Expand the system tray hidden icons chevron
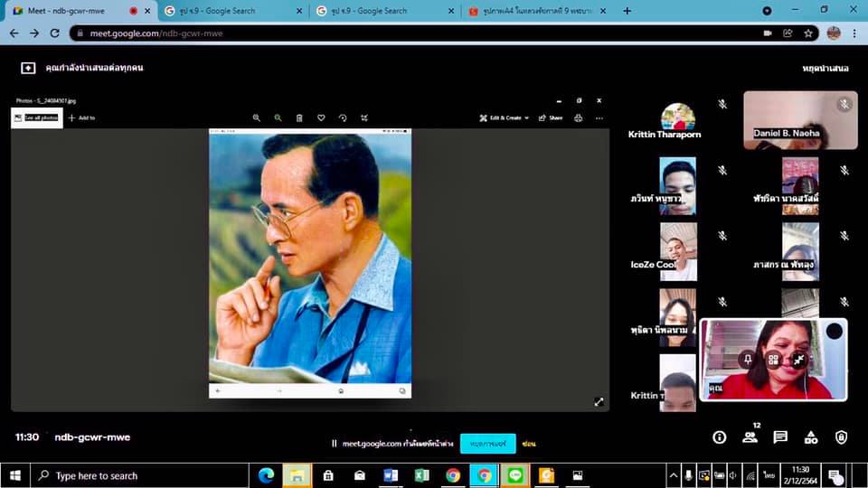The image size is (868, 488). tap(673, 475)
